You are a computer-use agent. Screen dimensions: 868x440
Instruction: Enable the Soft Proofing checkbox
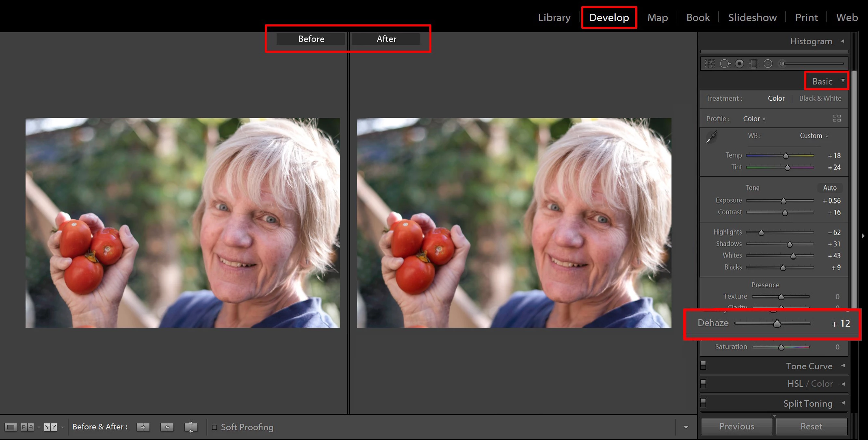click(214, 427)
